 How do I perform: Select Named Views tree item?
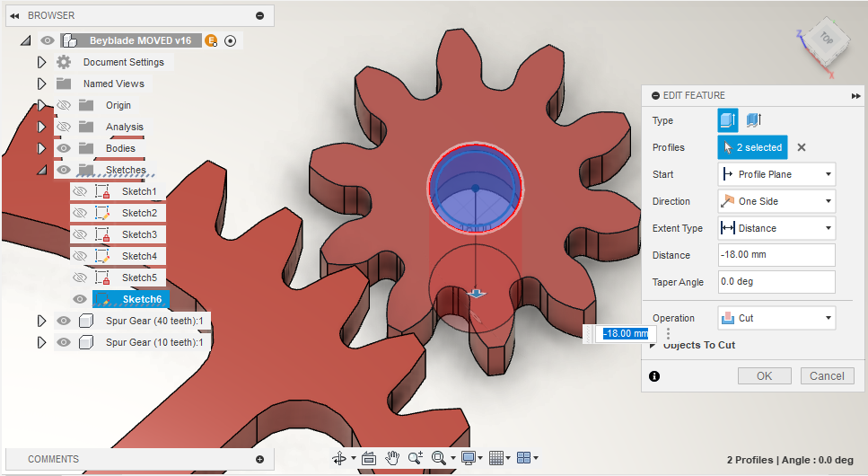click(113, 84)
